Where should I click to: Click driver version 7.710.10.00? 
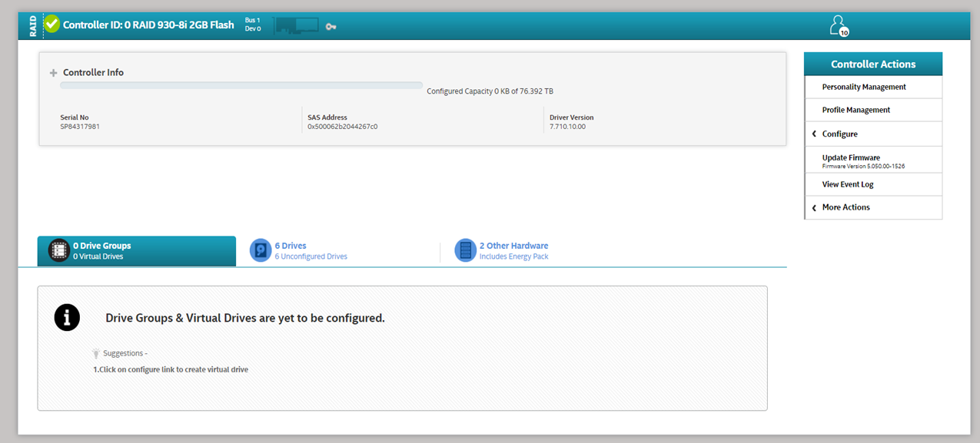(567, 126)
